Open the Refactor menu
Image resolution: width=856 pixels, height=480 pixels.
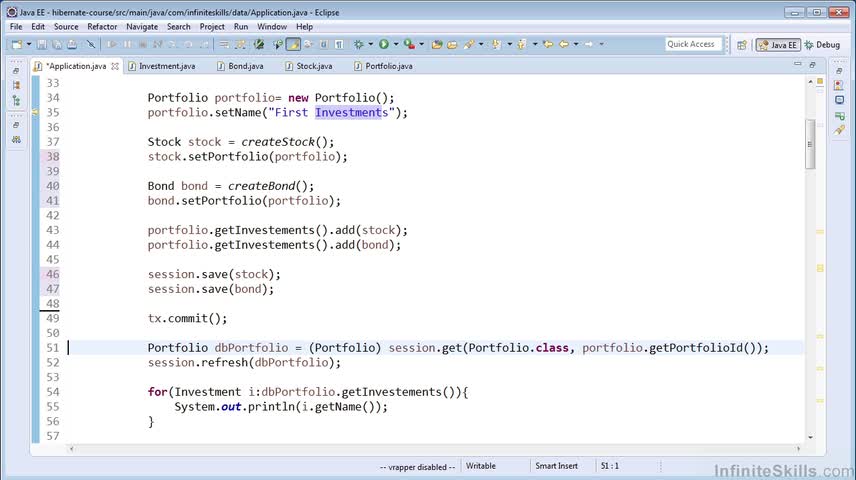[102, 26]
